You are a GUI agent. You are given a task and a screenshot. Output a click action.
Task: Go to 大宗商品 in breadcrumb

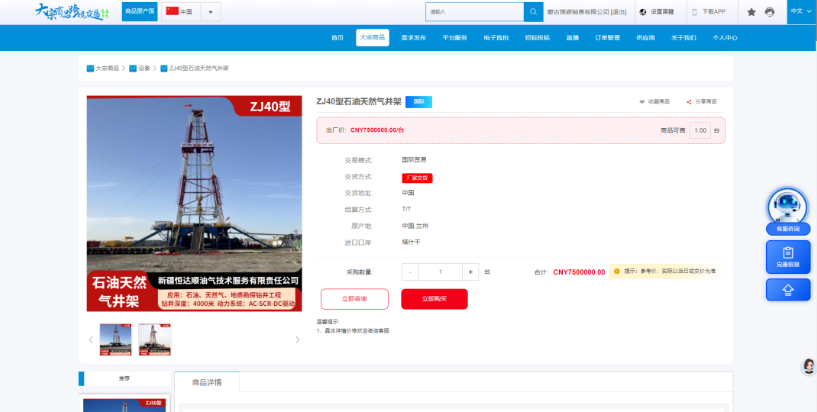pyautogui.click(x=107, y=68)
